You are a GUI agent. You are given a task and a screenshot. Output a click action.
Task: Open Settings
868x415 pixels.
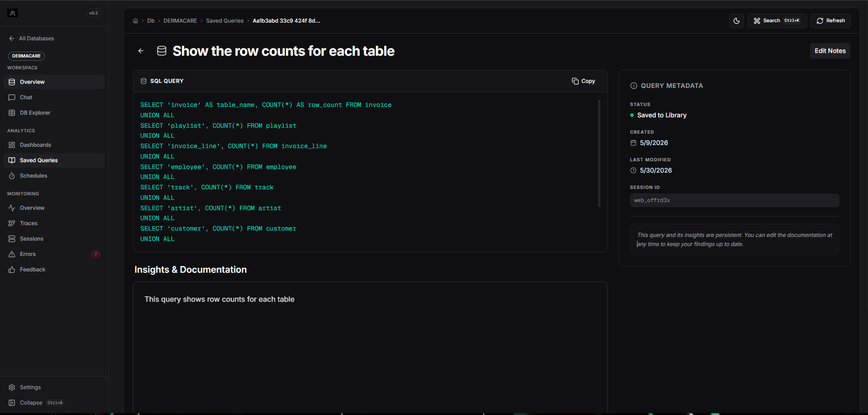point(54,387)
